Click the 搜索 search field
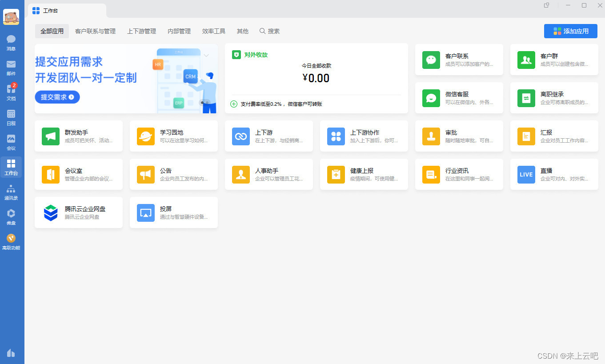Viewport: 605px width, 364px height. click(x=270, y=31)
